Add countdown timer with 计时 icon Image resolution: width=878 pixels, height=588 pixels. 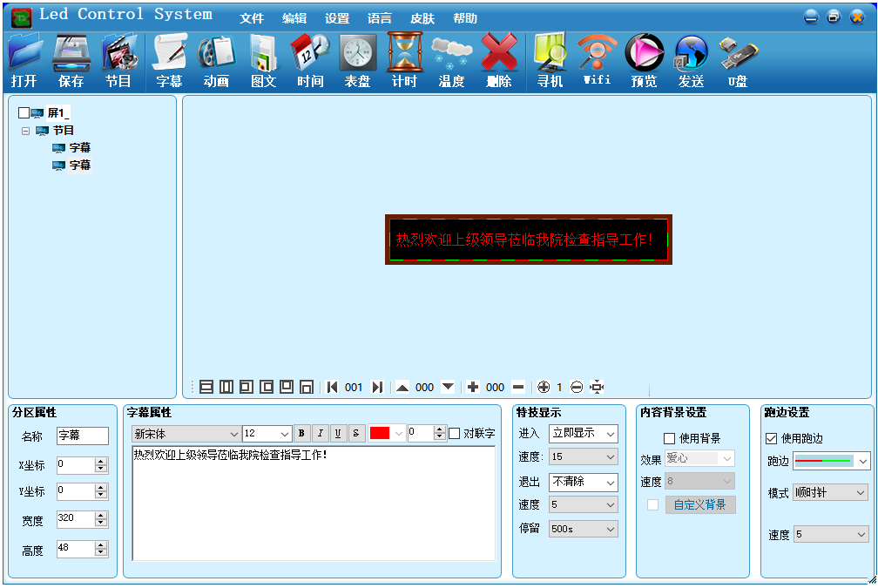(x=404, y=60)
